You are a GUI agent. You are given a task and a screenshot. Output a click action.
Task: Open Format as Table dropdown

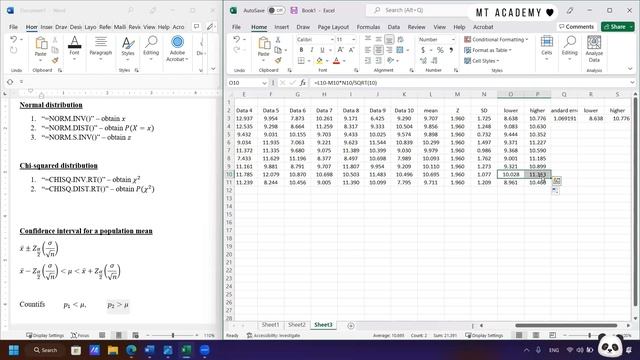pyautogui.click(x=488, y=50)
